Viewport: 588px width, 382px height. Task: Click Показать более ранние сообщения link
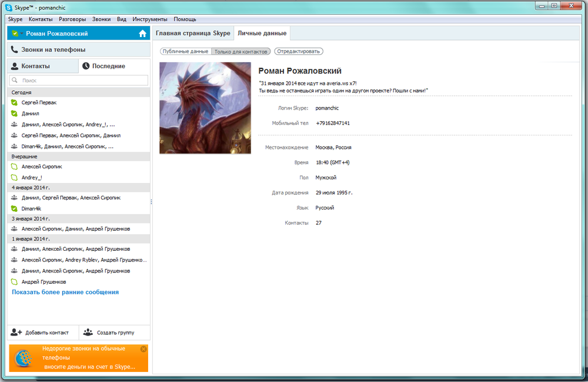click(65, 292)
